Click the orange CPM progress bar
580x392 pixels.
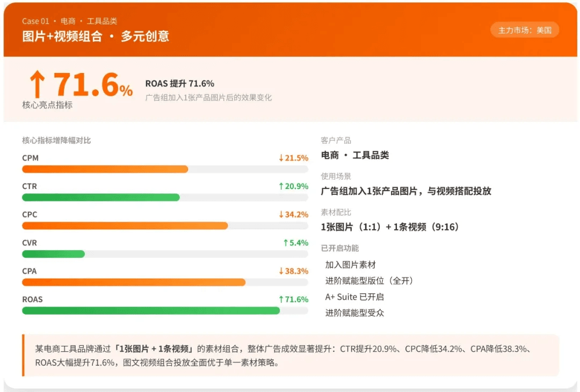[105, 169]
